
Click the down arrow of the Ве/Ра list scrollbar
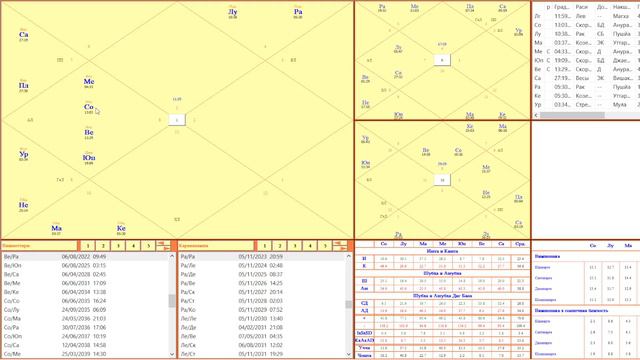[172, 354]
